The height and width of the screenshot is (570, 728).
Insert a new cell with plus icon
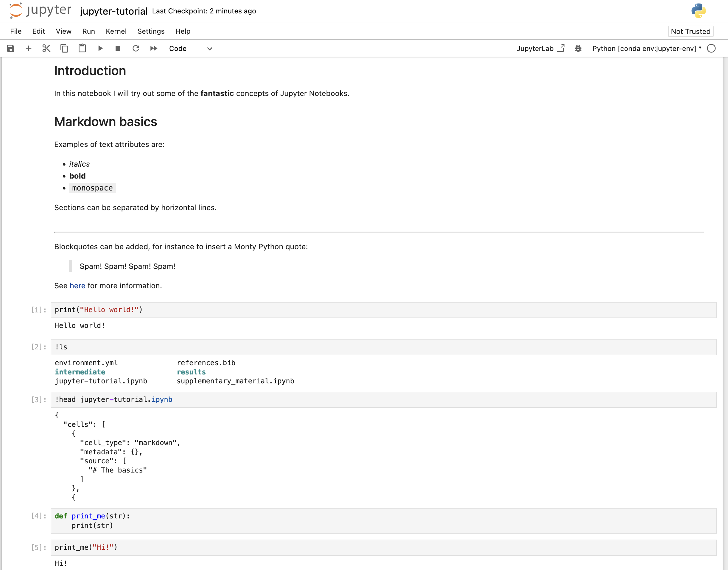(x=28, y=48)
